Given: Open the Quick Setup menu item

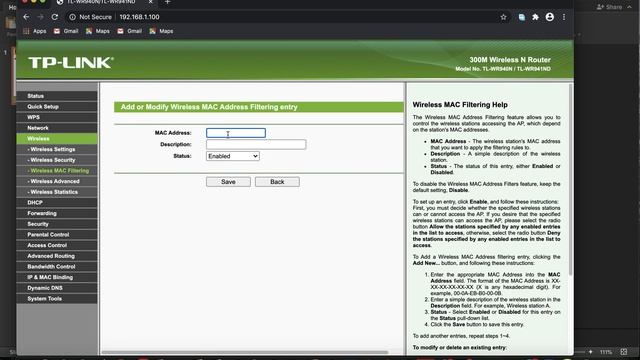Looking at the screenshot, I should [x=57, y=107].
